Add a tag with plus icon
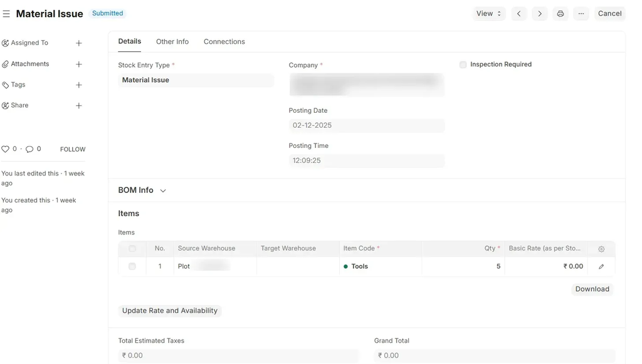 pyautogui.click(x=79, y=85)
